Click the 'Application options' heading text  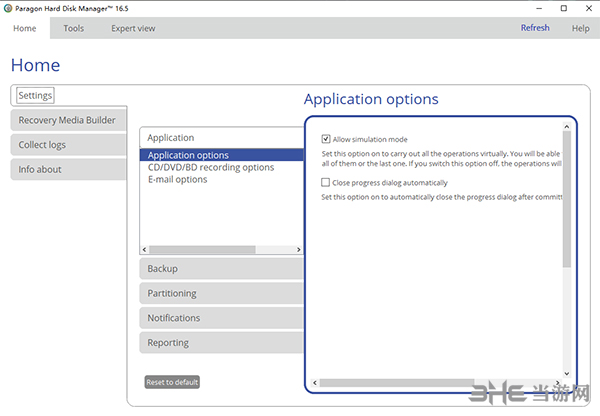tap(371, 100)
